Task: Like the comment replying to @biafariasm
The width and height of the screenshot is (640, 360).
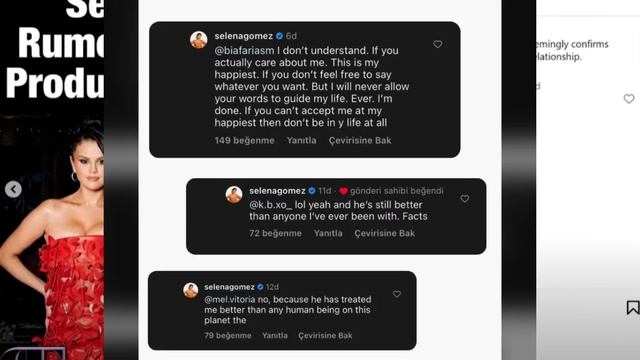Action: pos(438,44)
